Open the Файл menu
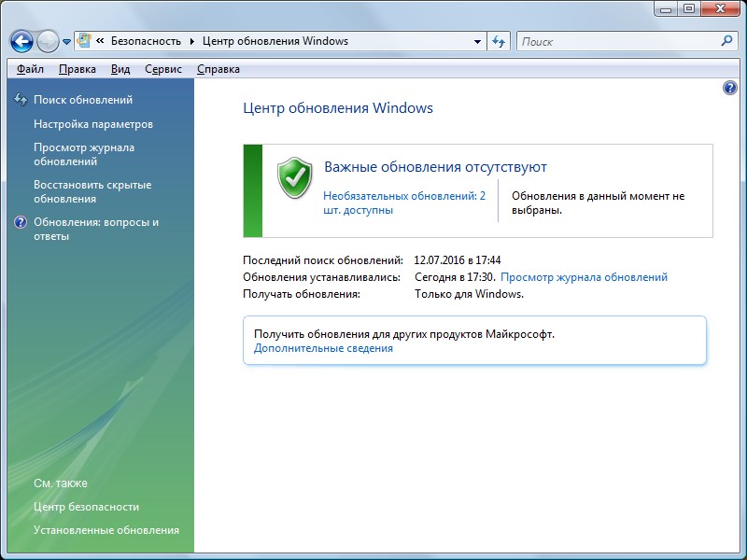Image resolution: width=747 pixels, height=560 pixels. 30,69
